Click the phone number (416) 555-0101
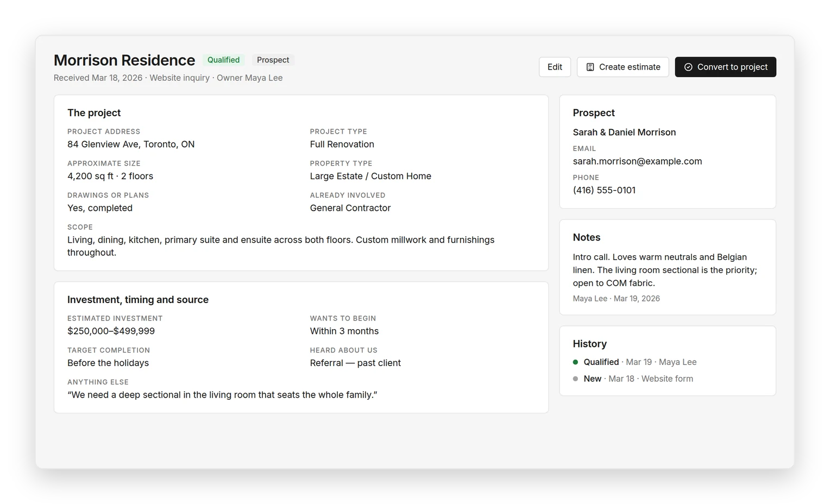Viewport: 830px width, 504px height. (604, 190)
